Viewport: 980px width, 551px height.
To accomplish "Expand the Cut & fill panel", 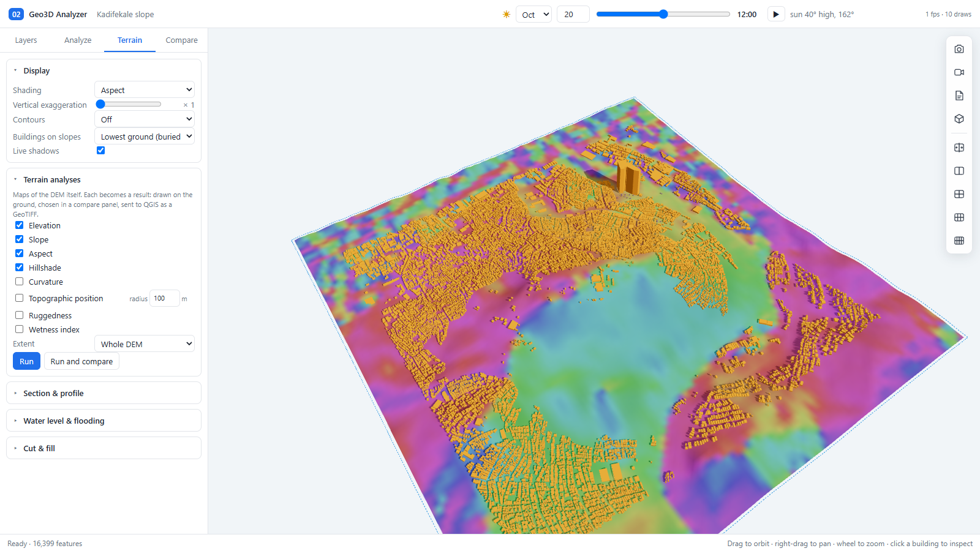I will coord(104,448).
